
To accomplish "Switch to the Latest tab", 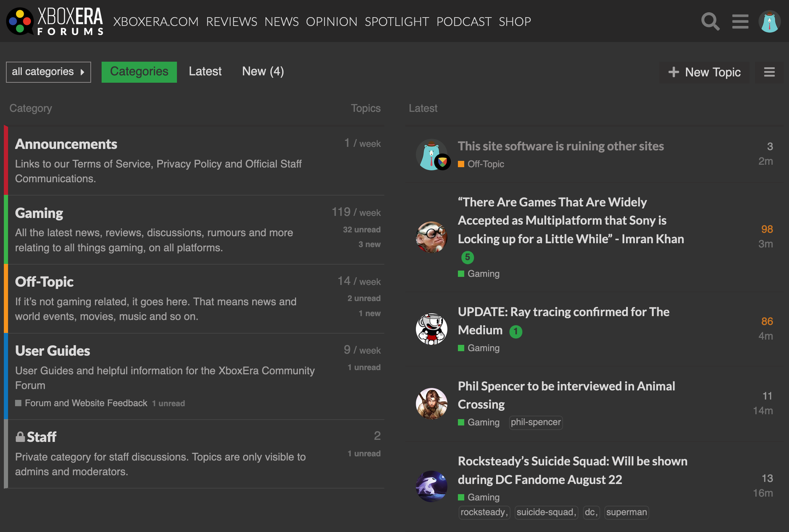I will click(x=205, y=71).
